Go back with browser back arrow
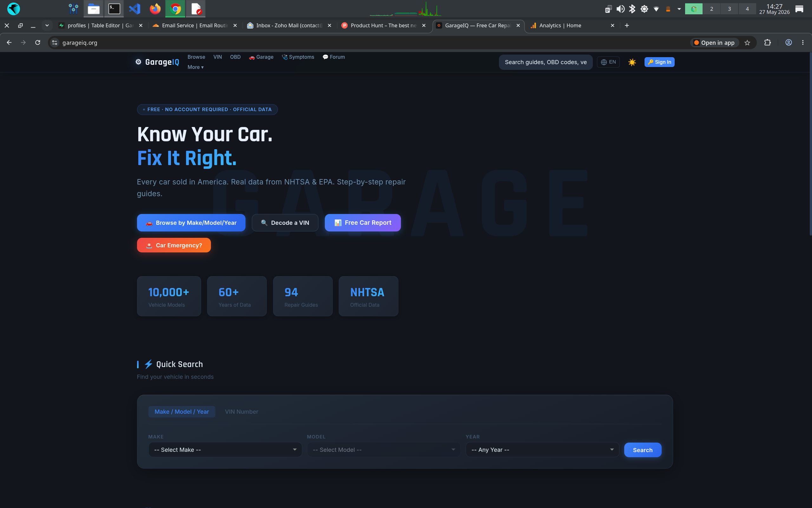The image size is (812, 508). (9, 43)
